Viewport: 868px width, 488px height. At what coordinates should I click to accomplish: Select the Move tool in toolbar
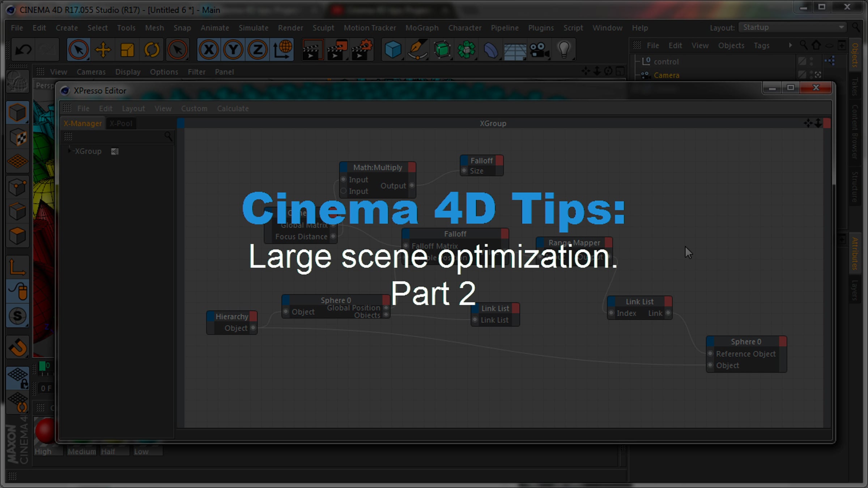pos(103,50)
